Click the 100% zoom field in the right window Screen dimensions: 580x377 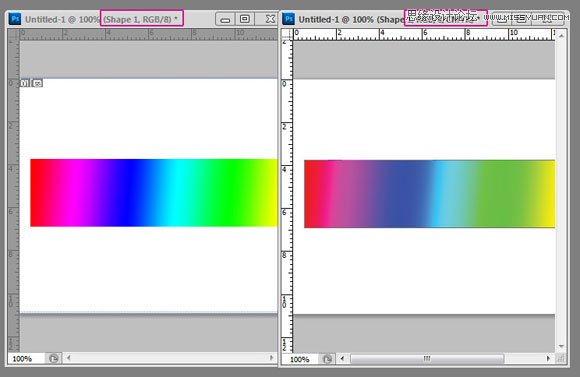click(299, 359)
